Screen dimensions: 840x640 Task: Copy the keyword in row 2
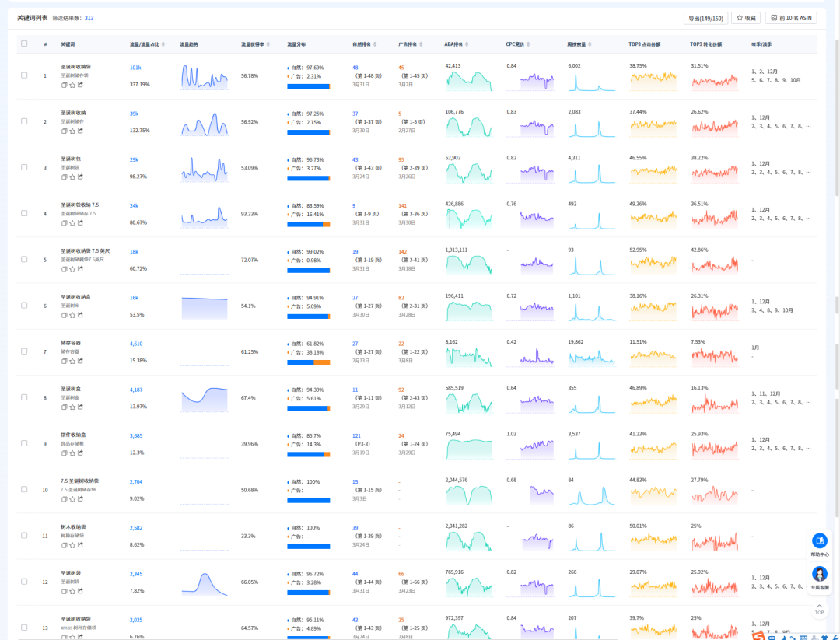[x=65, y=131]
